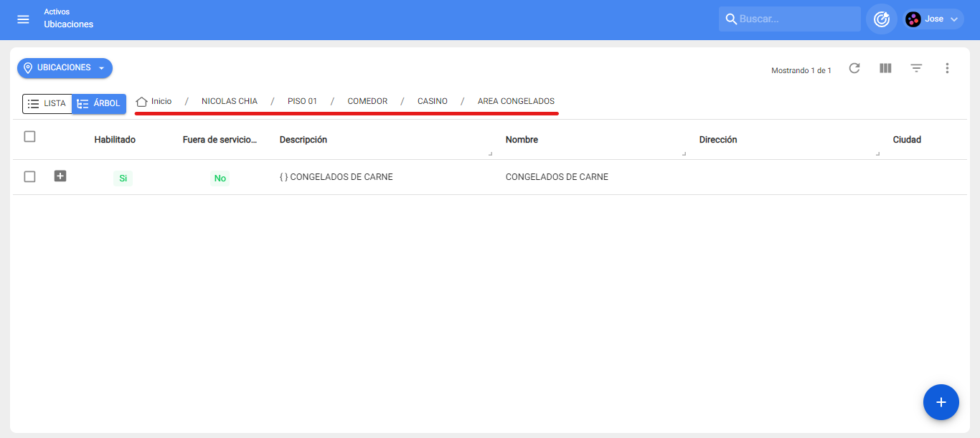
Task: Expand the Jose user account menu
Action: click(x=933, y=19)
